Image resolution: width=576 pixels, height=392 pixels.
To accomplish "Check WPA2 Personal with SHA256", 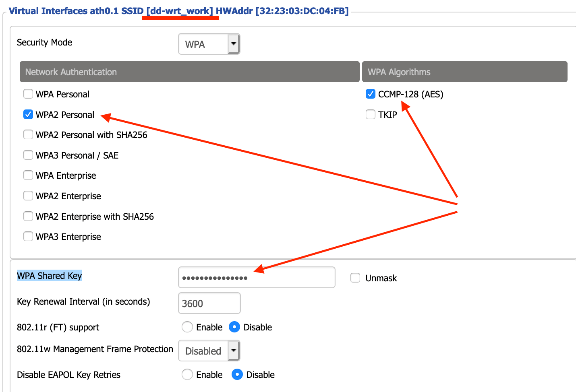I will [x=28, y=135].
